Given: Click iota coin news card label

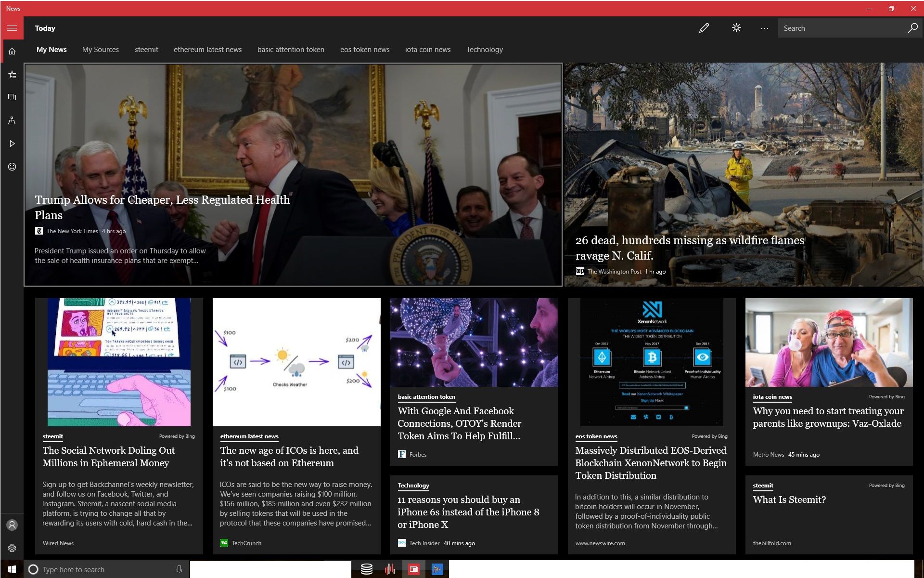Looking at the screenshot, I should click(x=772, y=397).
